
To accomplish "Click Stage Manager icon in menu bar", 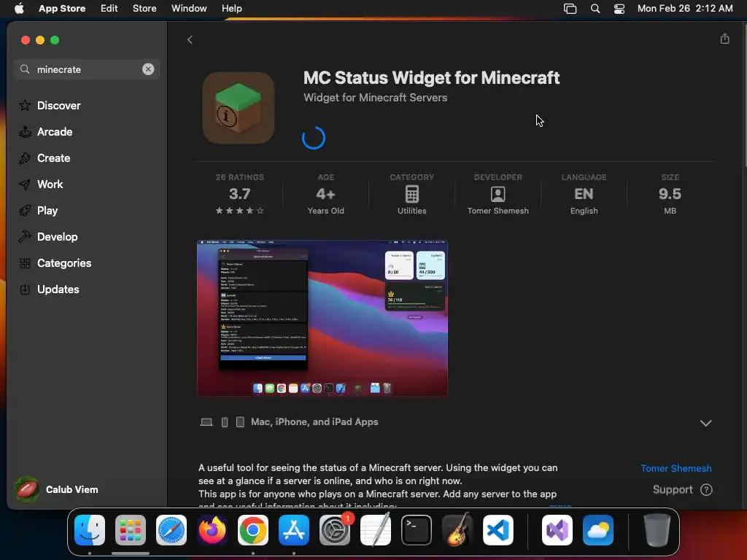I will (570, 8).
